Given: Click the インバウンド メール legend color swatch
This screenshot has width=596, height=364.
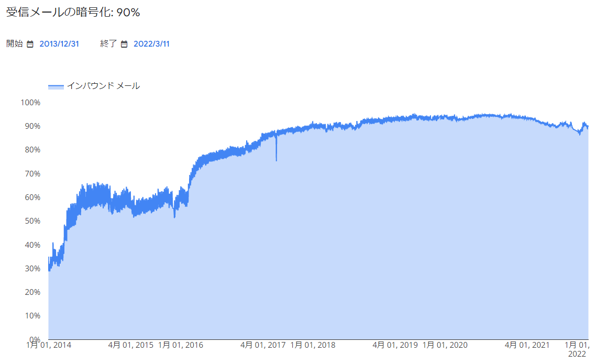Looking at the screenshot, I should [56, 87].
